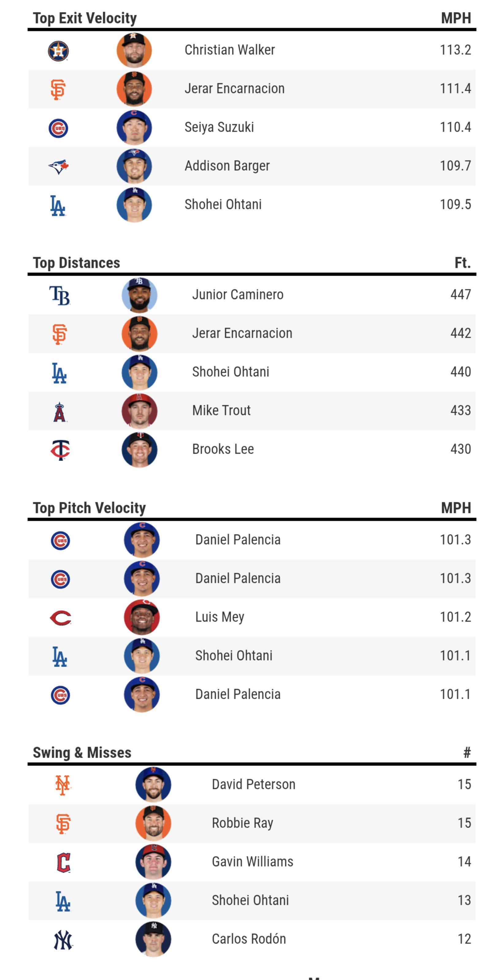Click the Minnesota Twins logo
This screenshot has width=504, height=980.
60,450
